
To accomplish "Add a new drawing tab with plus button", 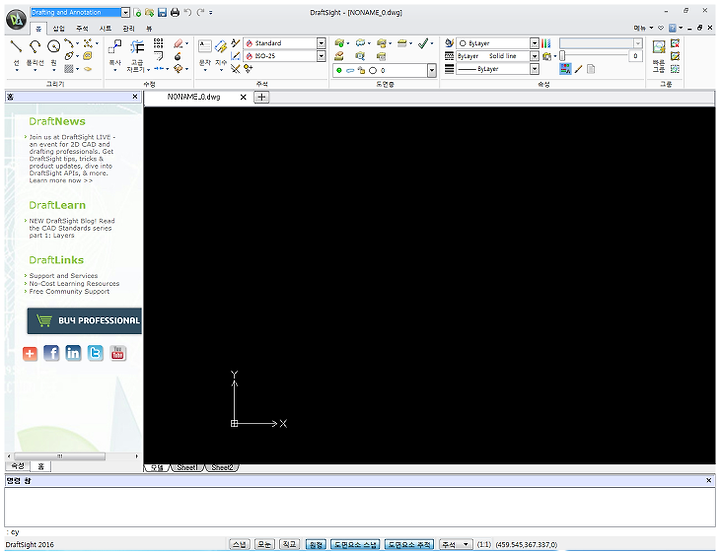I will coord(261,97).
